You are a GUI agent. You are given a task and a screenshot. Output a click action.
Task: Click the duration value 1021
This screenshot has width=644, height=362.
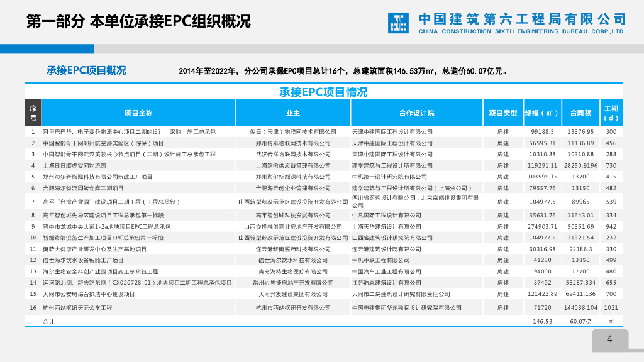click(x=611, y=308)
